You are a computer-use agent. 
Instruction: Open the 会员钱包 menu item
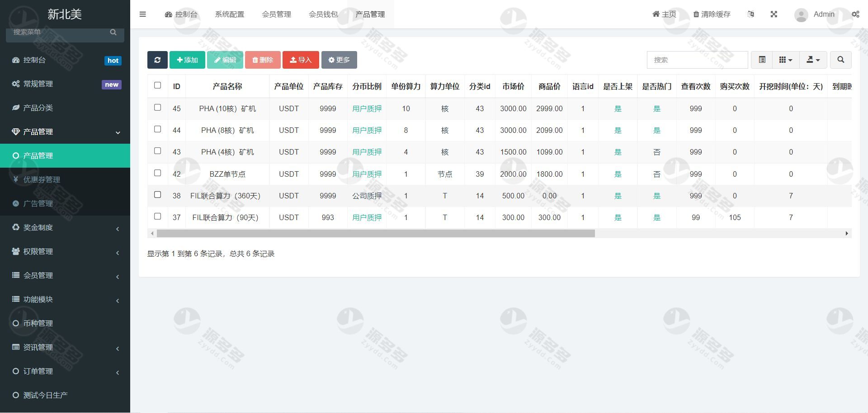324,14
